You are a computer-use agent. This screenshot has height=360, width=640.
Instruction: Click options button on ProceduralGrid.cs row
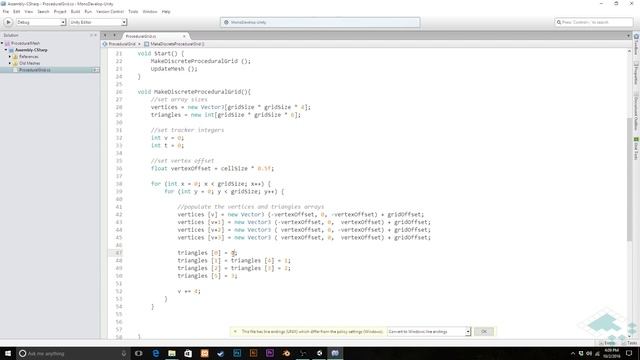95,70
